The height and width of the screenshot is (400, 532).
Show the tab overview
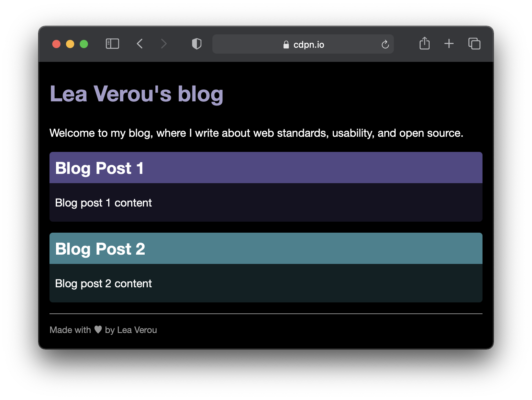(474, 44)
